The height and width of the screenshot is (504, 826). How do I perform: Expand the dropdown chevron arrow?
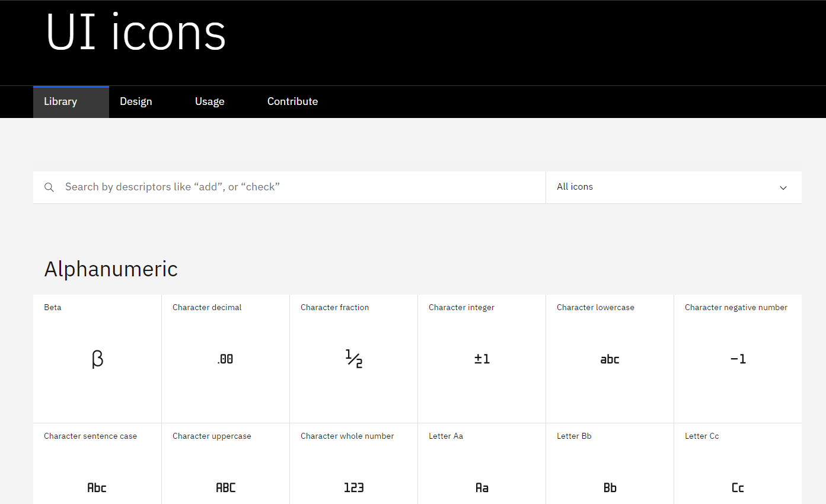pos(783,188)
